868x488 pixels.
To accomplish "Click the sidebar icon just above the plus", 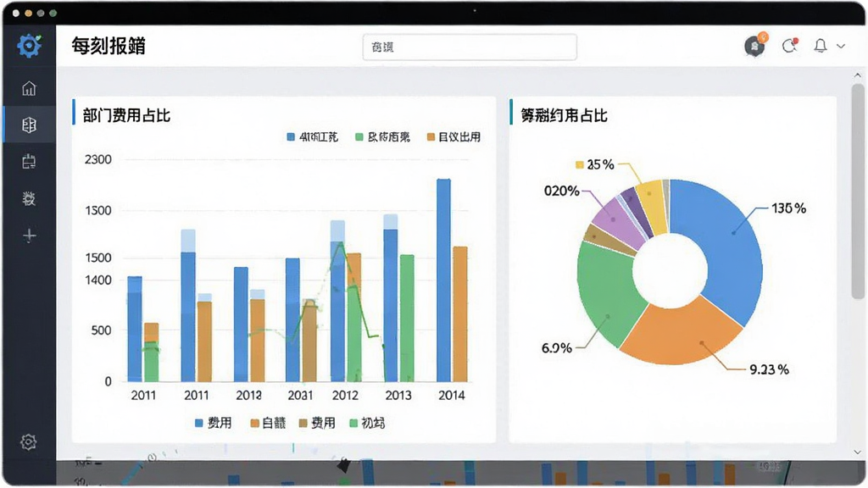I will (x=29, y=198).
